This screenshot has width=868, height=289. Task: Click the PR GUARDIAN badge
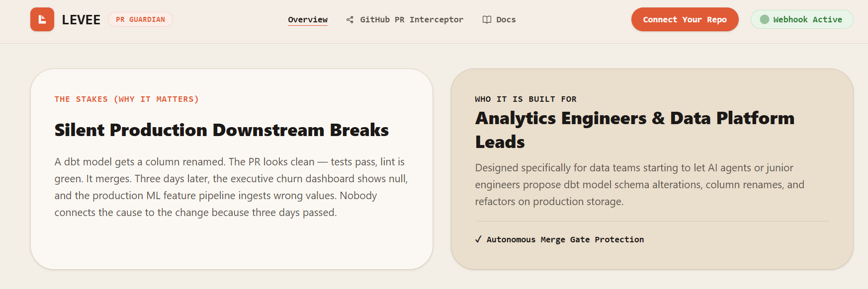point(140,19)
